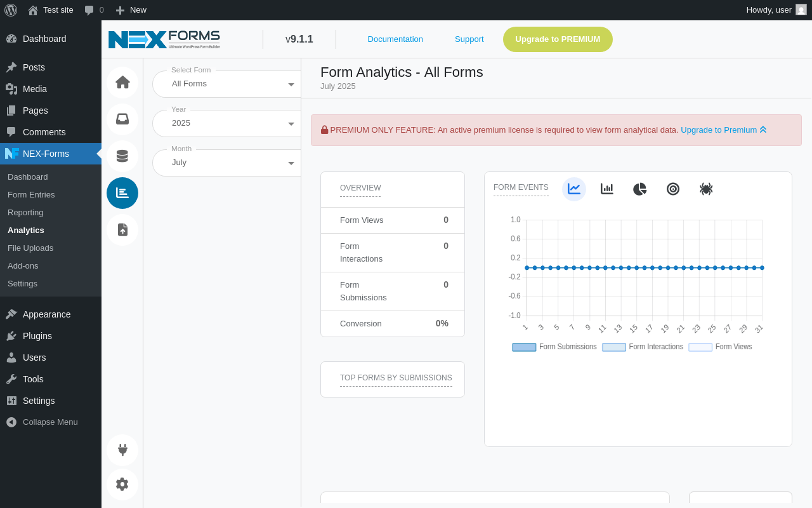The image size is (812, 508).
Task: Toggle the Form Submissions legend item
Action: [554, 347]
